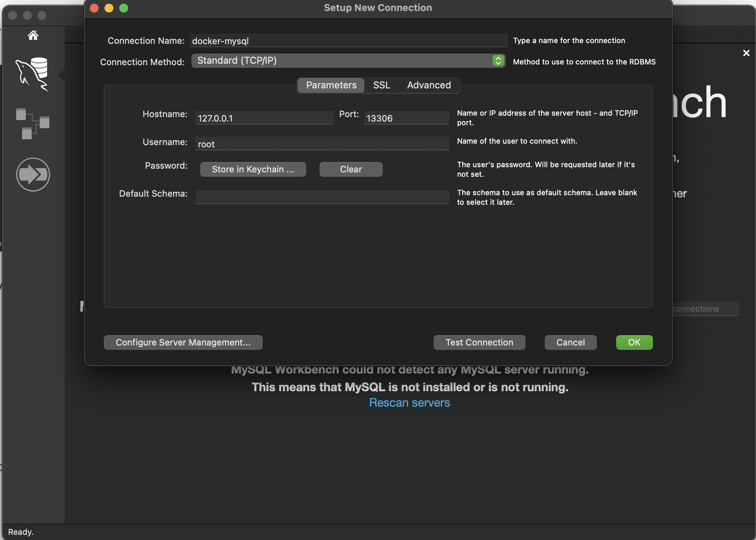Click Store in Keychain button
Image resolution: width=756 pixels, height=540 pixels.
pos(253,169)
